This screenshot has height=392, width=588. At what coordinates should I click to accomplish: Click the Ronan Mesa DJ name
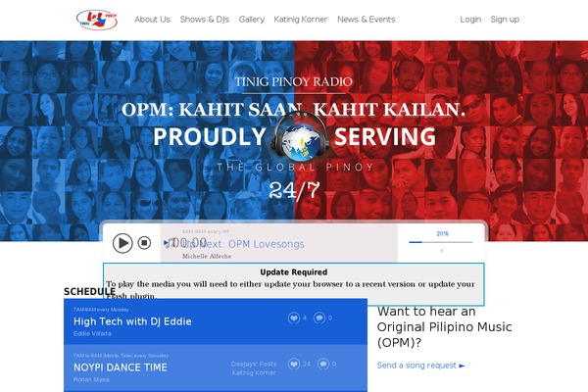91,379
